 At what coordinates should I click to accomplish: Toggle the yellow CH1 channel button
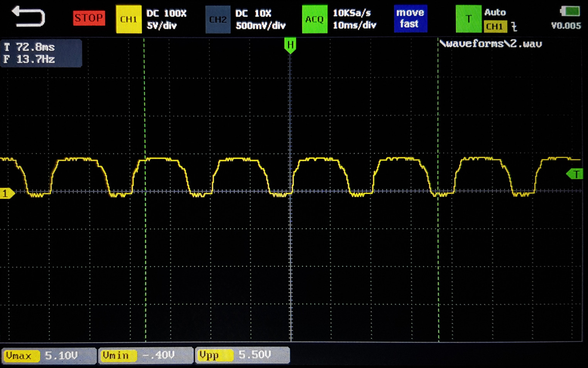(128, 19)
